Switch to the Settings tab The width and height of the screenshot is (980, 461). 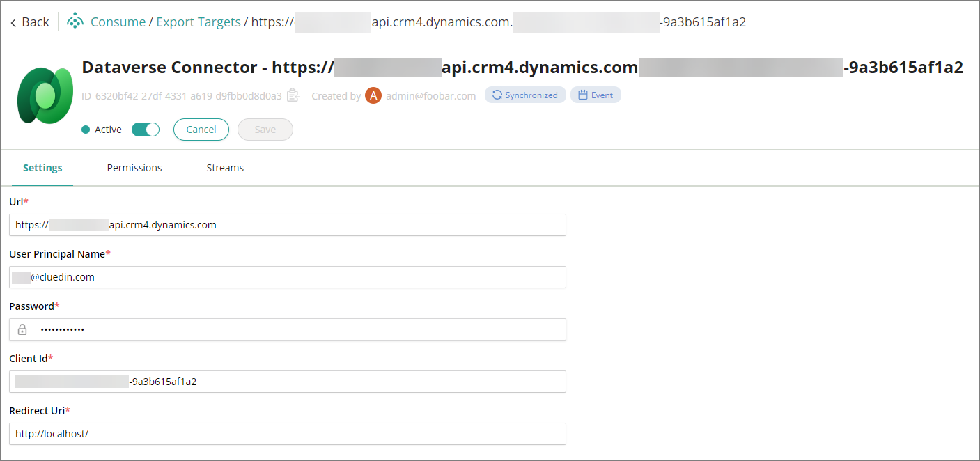coord(42,168)
